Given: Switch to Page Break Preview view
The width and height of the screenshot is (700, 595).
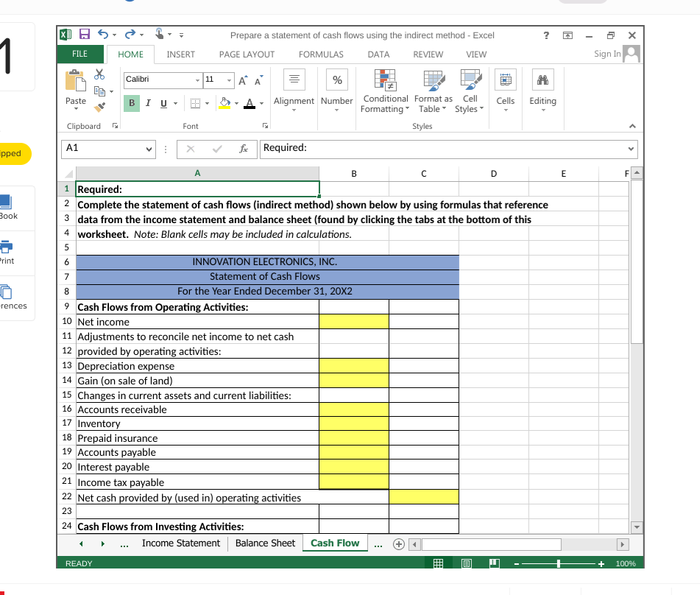Looking at the screenshot, I should tap(494, 563).
